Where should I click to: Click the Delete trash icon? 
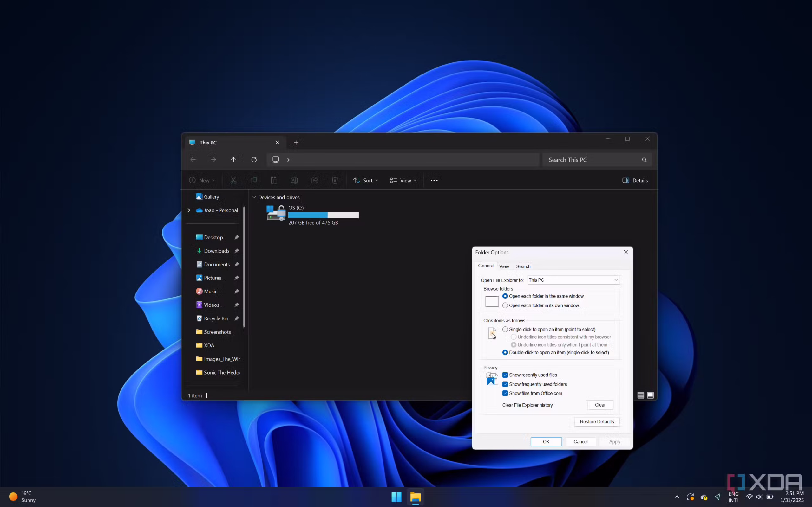coord(335,180)
